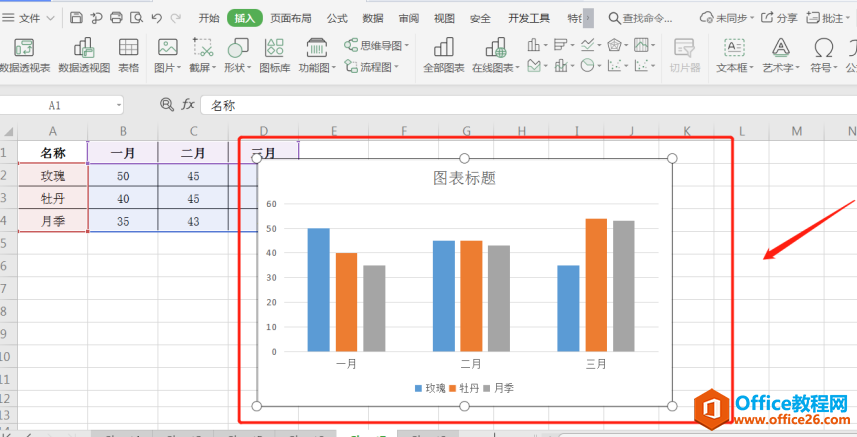Click the 全部图表 all charts icon
Image resolution: width=857 pixels, height=437 pixels.
[444, 48]
